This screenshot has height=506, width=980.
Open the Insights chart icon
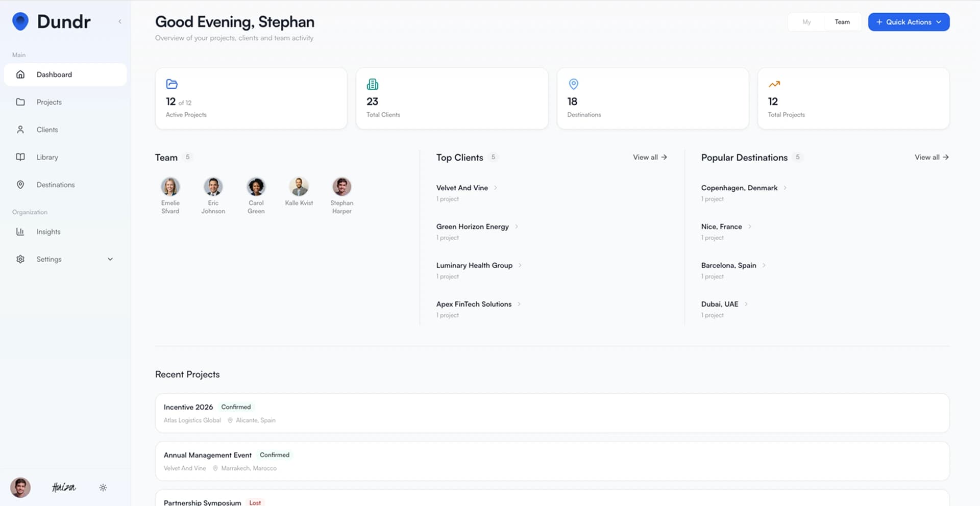(x=20, y=232)
